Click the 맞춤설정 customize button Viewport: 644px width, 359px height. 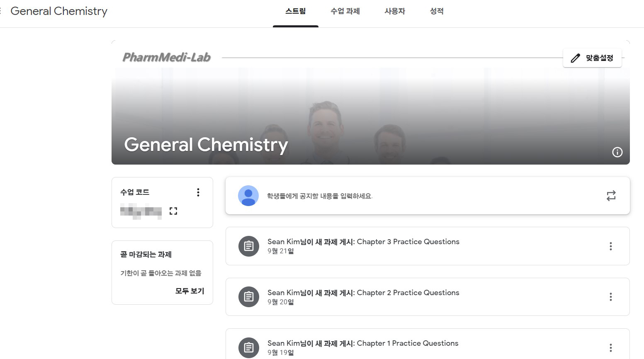coord(592,58)
